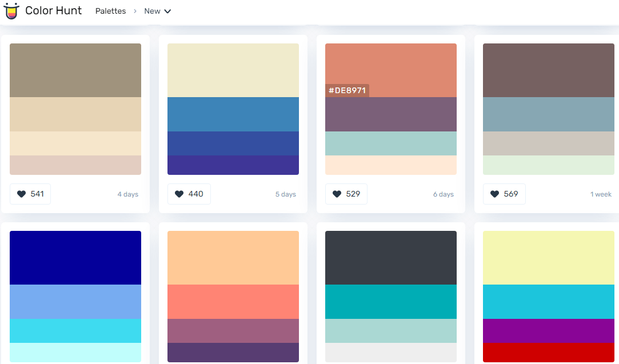Click the heart inside the 440 like button
The height and width of the screenshot is (364, 619).
179,194
